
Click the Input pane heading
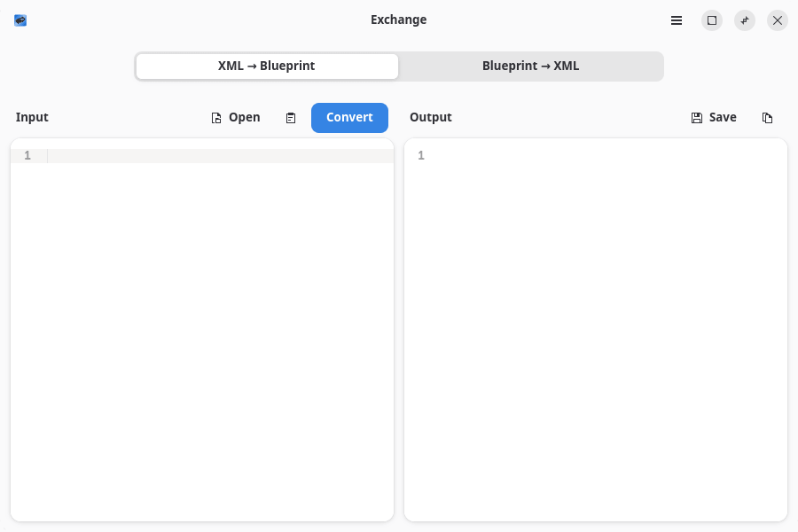pos(32,117)
